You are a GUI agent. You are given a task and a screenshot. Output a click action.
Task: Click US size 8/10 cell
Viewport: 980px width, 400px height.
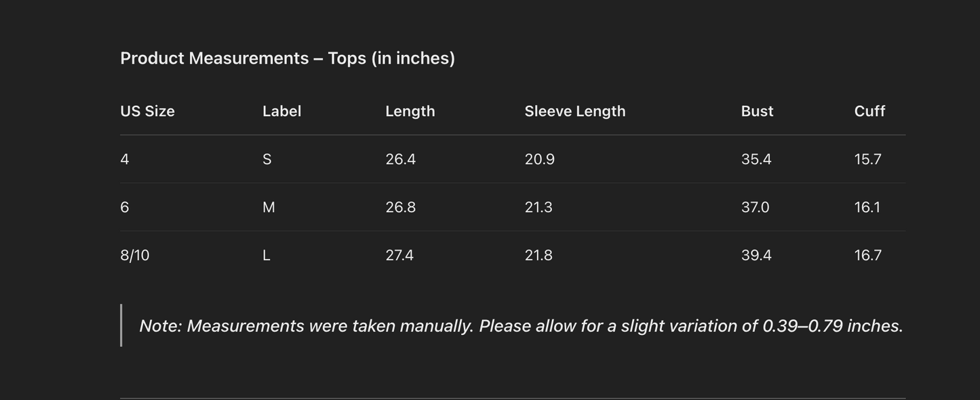click(135, 256)
